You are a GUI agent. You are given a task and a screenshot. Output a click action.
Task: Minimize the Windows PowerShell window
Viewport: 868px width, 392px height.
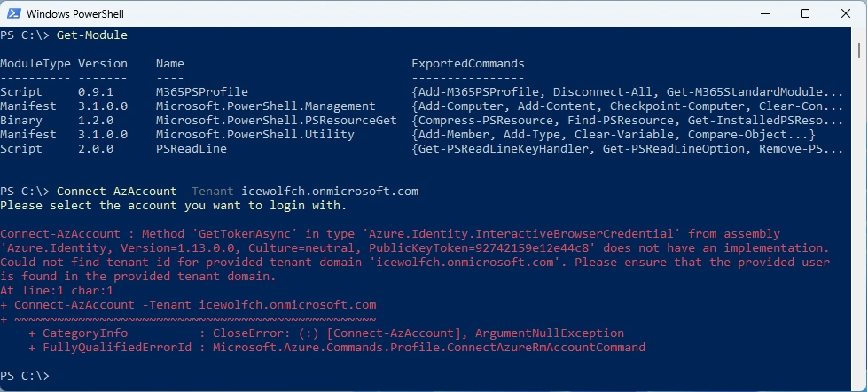(764, 13)
